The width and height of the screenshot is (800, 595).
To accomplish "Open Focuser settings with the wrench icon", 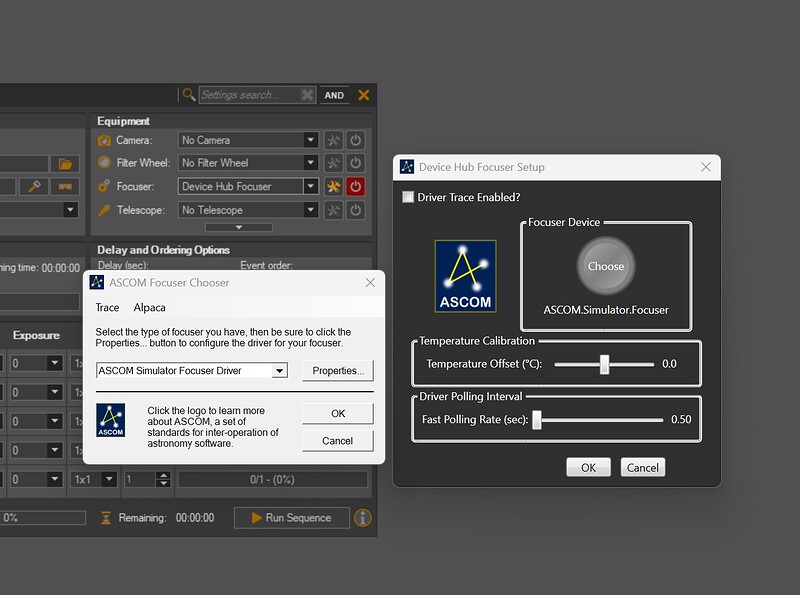I will (x=334, y=186).
